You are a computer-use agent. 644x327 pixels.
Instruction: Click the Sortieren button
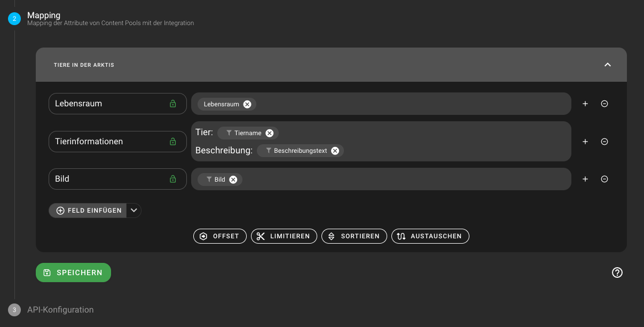(x=354, y=236)
